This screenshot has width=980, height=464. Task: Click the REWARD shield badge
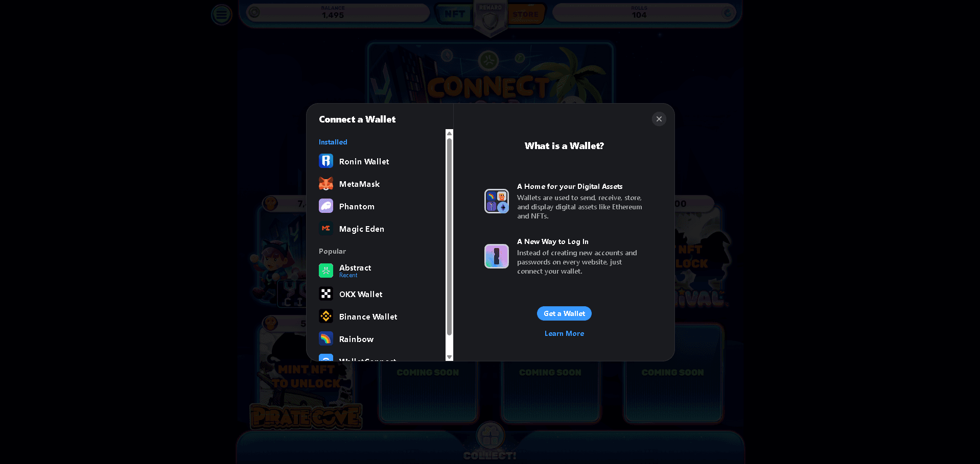pos(491,19)
